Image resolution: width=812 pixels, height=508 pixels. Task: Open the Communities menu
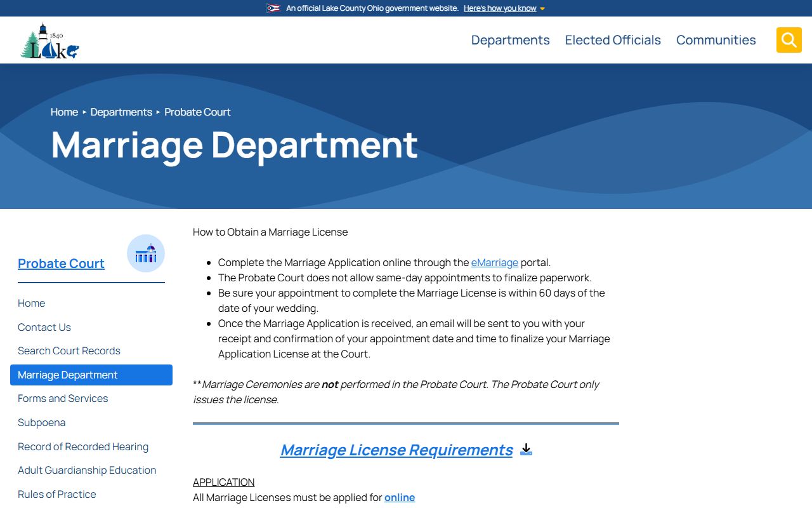tap(716, 40)
